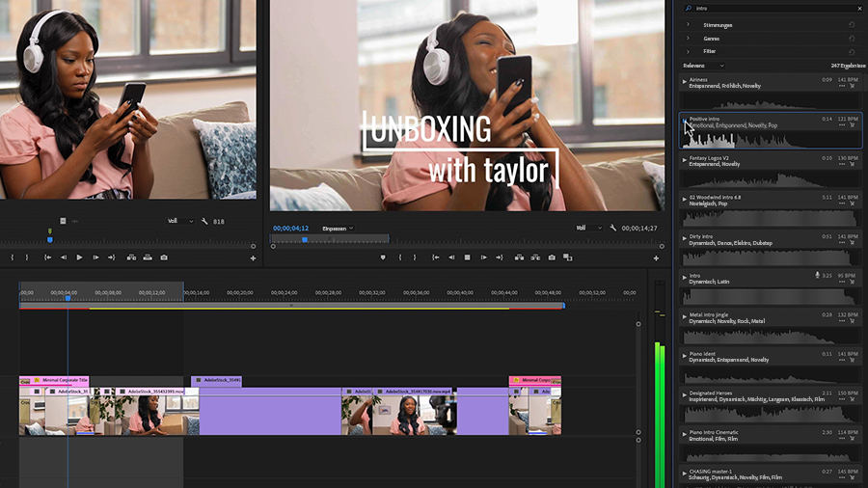Stop playback in the Program monitor

click(x=467, y=258)
